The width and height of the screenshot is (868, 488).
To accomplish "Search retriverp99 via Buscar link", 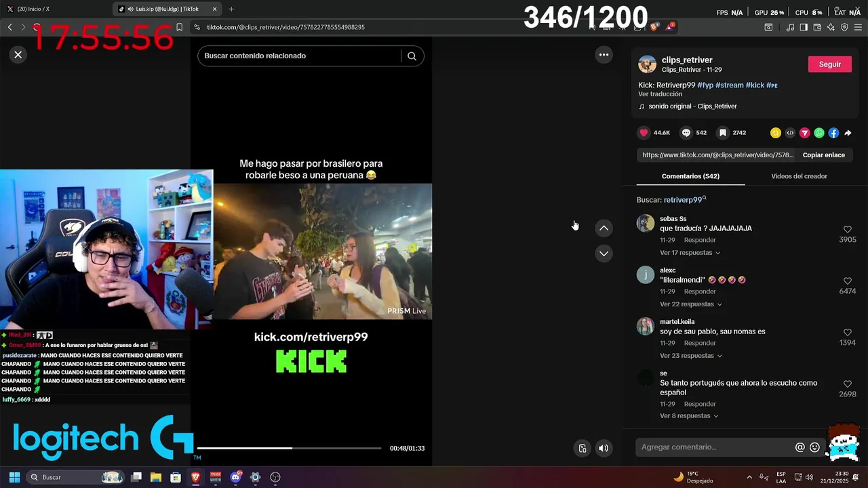I will [685, 200].
